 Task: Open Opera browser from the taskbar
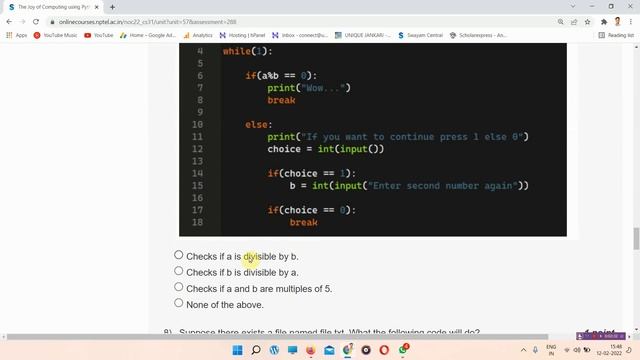click(x=384, y=350)
